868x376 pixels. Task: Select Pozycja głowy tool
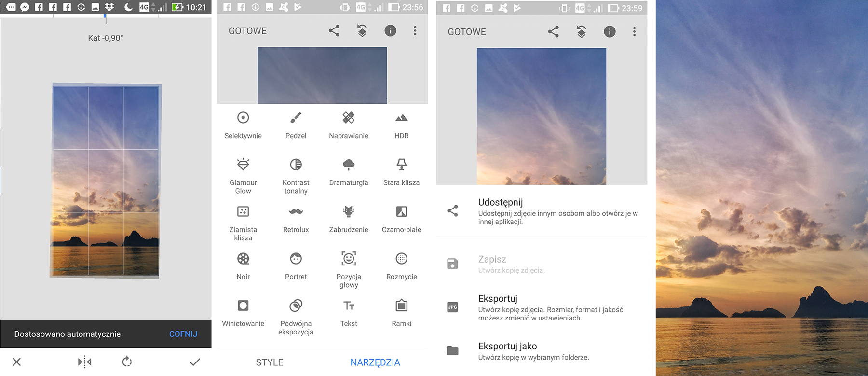(x=349, y=270)
